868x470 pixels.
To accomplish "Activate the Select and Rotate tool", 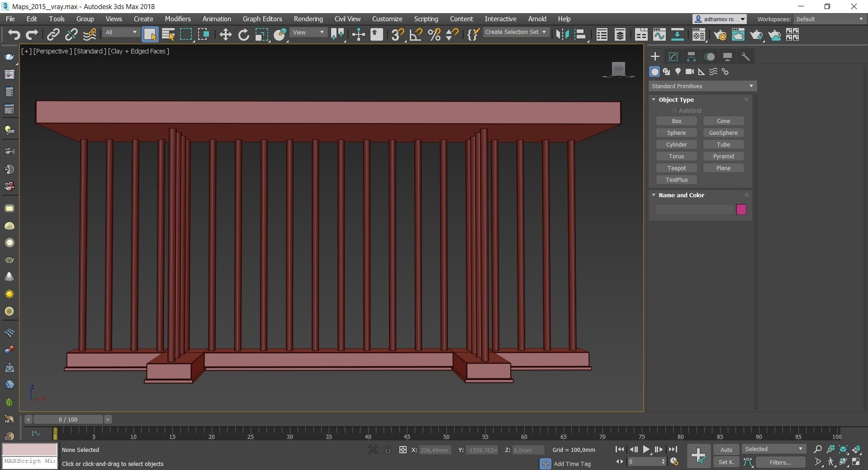I will point(243,35).
